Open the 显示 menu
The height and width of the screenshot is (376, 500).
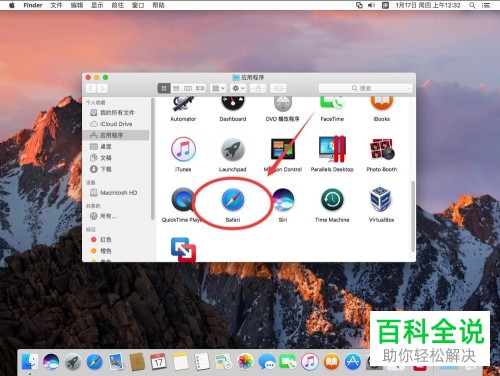click(x=97, y=5)
